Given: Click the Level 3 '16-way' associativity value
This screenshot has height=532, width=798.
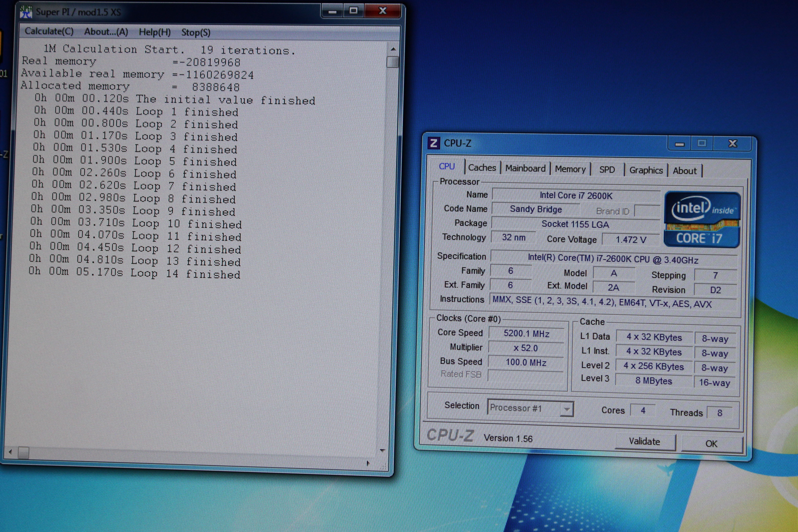Looking at the screenshot, I should 715,383.
